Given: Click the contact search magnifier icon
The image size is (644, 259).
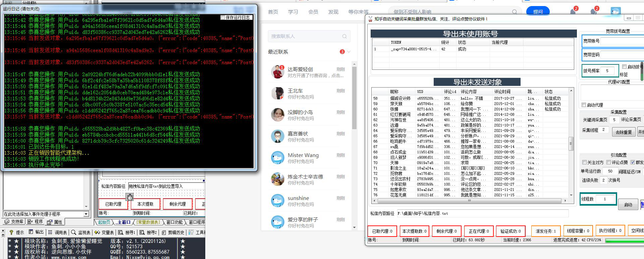Looking at the screenshot, I should tap(344, 36).
